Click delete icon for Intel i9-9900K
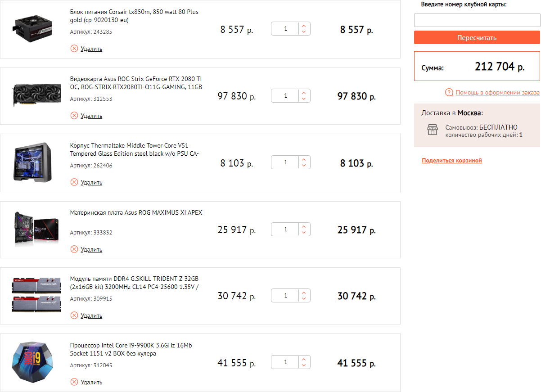This screenshot has height=392, width=541. tap(74, 382)
